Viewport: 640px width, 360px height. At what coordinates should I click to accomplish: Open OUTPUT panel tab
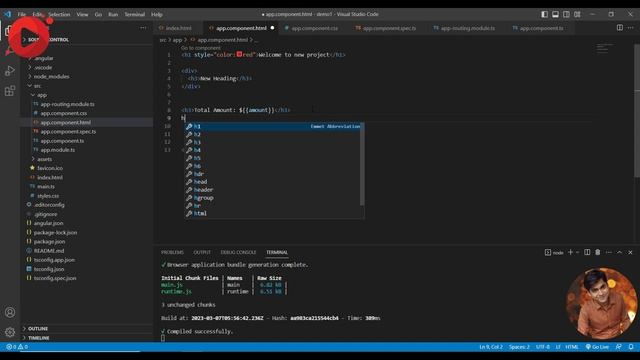click(202, 252)
